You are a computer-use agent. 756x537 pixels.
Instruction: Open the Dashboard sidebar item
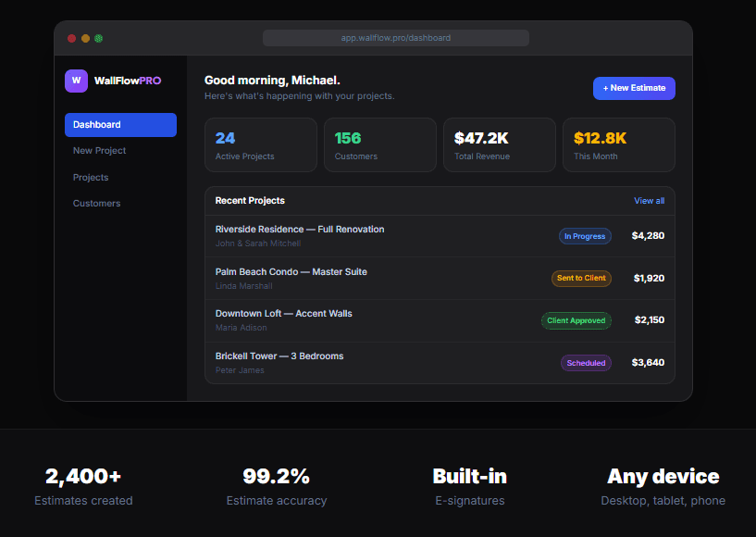pyautogui.click(x=120, y=125)
